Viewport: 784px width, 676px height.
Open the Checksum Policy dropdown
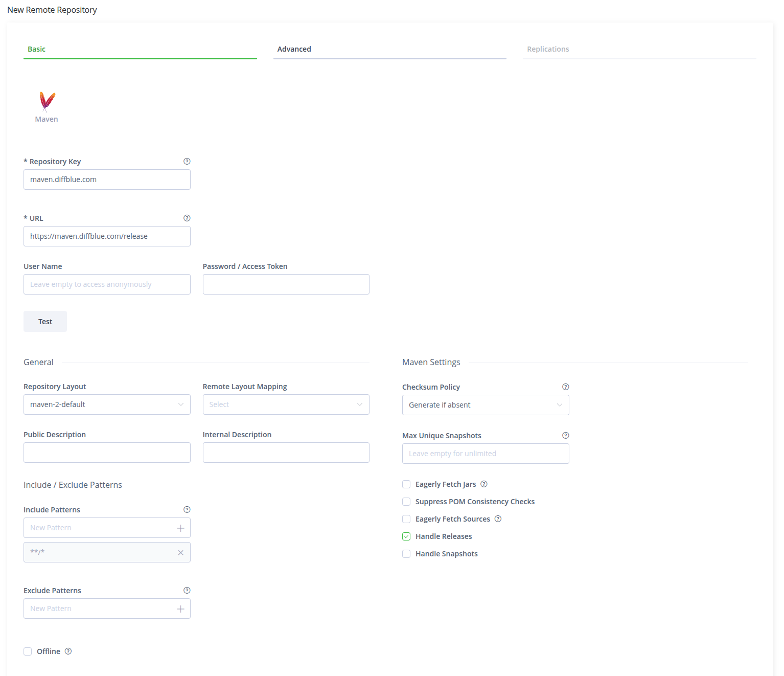[485, 405]
